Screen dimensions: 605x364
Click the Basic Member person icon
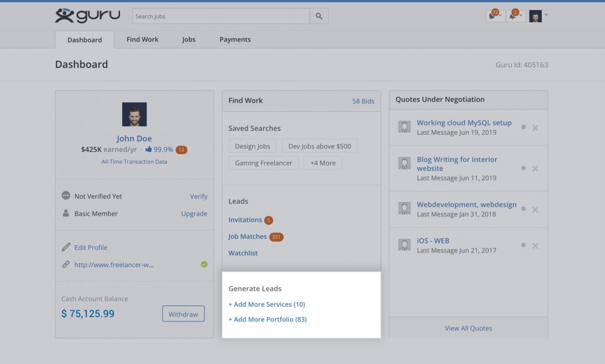66,213
